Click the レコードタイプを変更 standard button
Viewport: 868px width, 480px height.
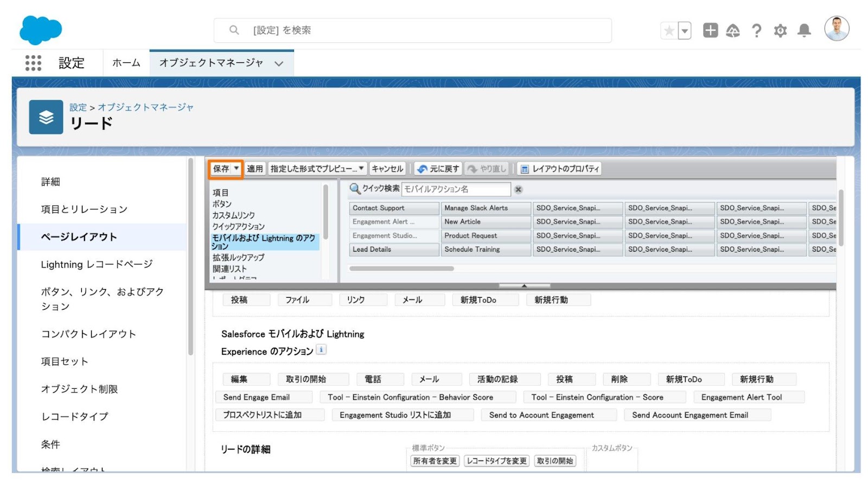[496, 461]
